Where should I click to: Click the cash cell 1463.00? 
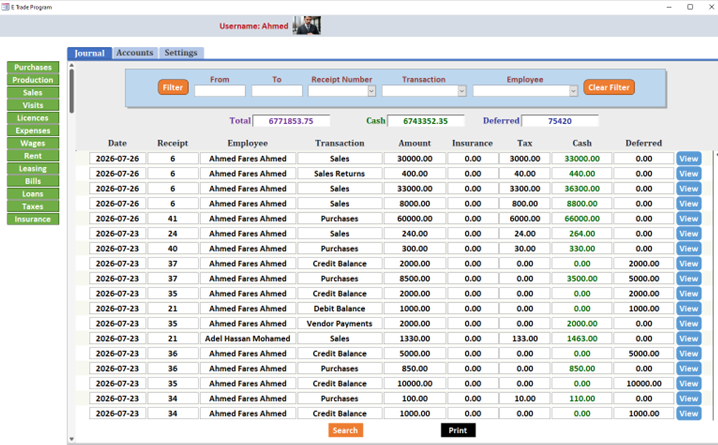(582, 339)
